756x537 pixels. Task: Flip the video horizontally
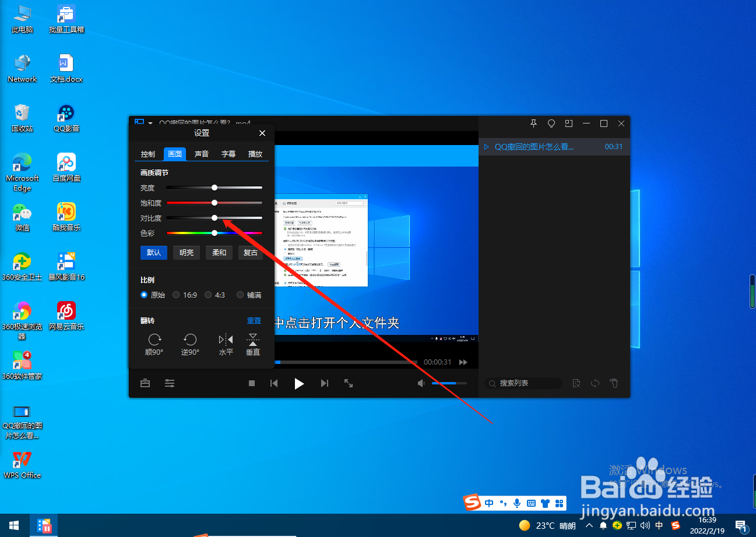tap(226, 345)
